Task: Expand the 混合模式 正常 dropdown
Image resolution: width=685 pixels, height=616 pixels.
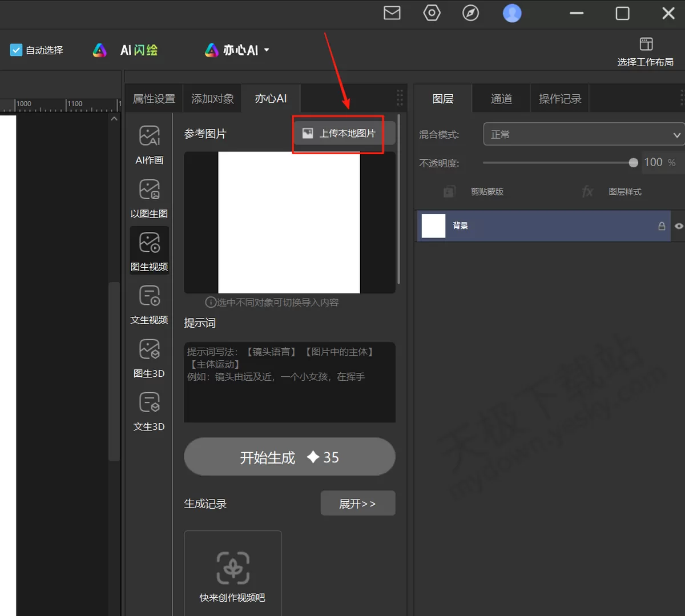Action: coord(584,135)
